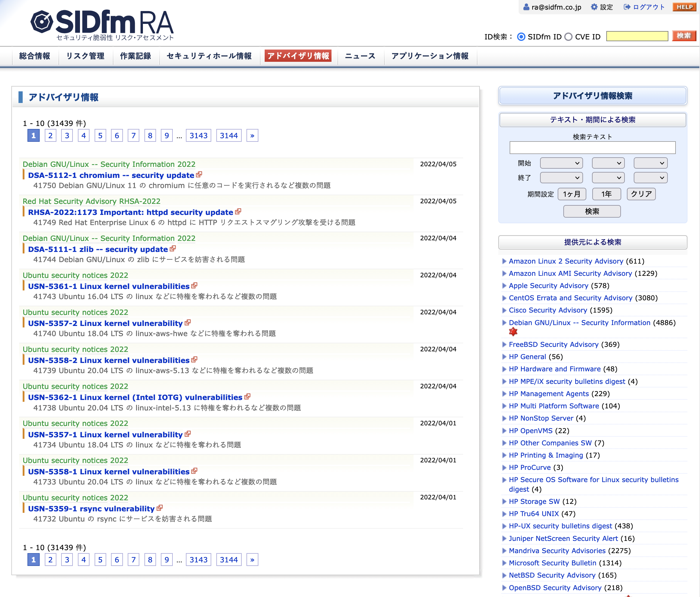The image size is (700, 597).
Task: Click the 1年 period button
Action: point(606,194)
